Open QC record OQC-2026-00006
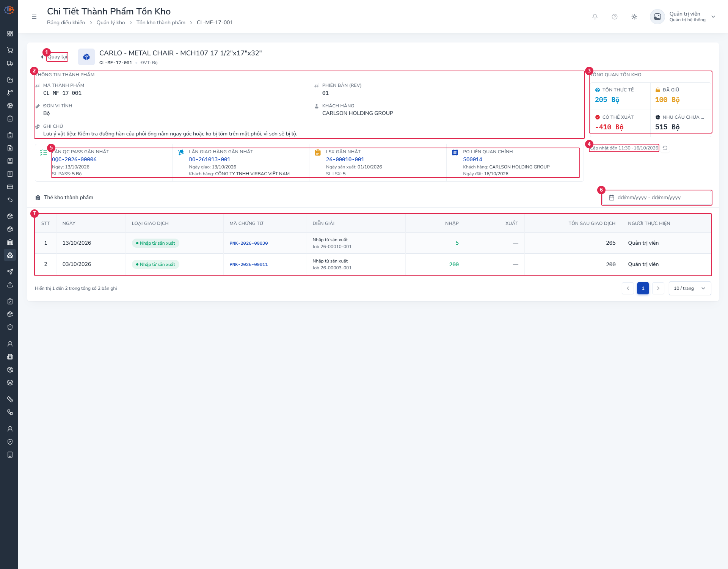Image resolution: width=728 pixels, height=569 pixels. 74,160
